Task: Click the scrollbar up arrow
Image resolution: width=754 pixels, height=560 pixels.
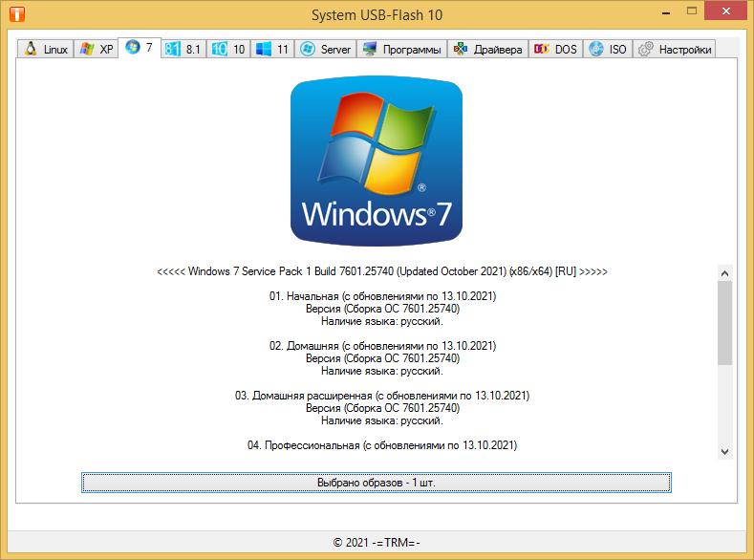Action: pos(725,273)
